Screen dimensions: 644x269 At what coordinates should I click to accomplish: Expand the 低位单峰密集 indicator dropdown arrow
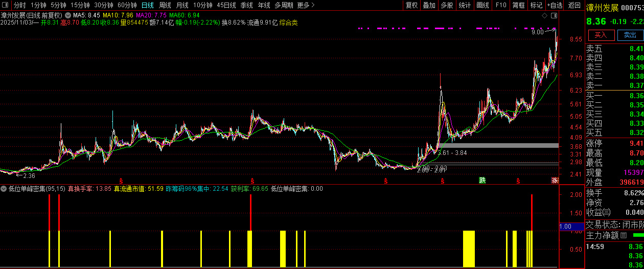pos(4,189)
